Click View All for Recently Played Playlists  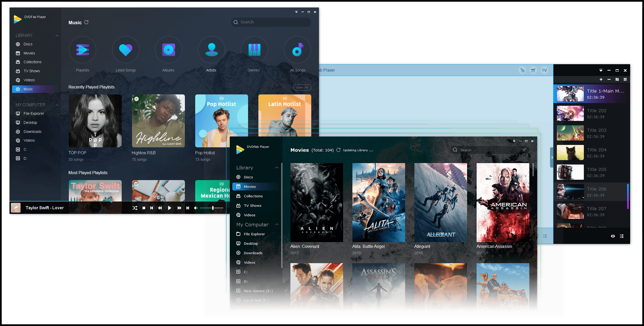click(302, 87)
